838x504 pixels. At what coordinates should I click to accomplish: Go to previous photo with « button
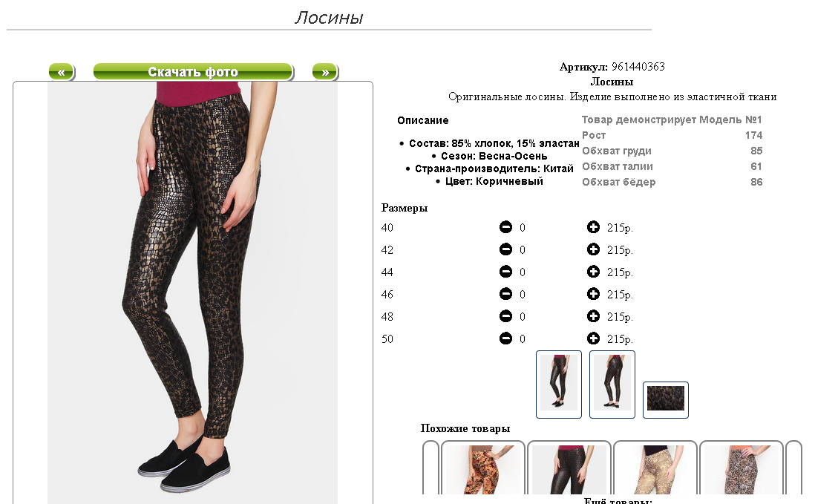[x=62, y=71]
